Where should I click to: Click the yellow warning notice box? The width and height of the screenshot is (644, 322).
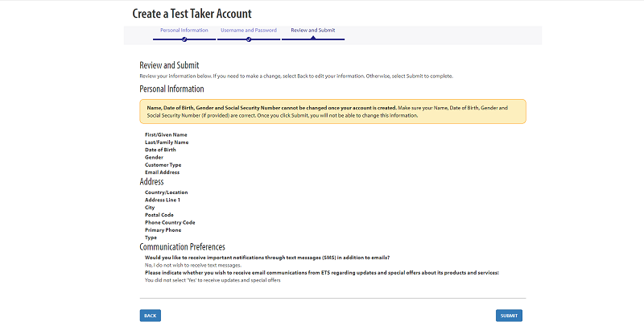[x=332, y=111]
